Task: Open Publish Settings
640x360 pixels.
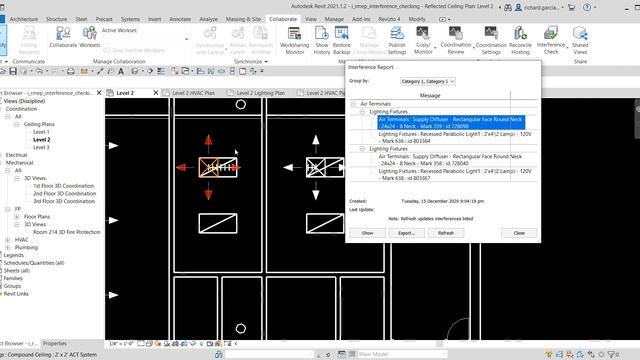Action: point(397,40)
